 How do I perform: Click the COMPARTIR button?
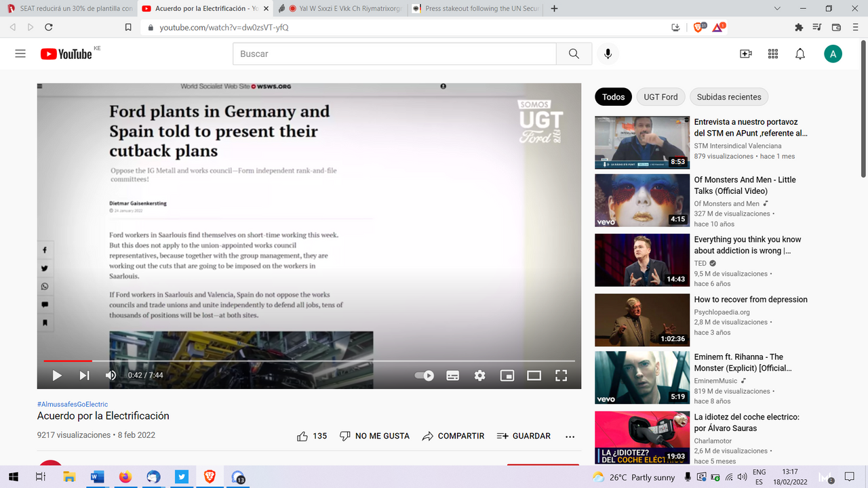[453, 436]
